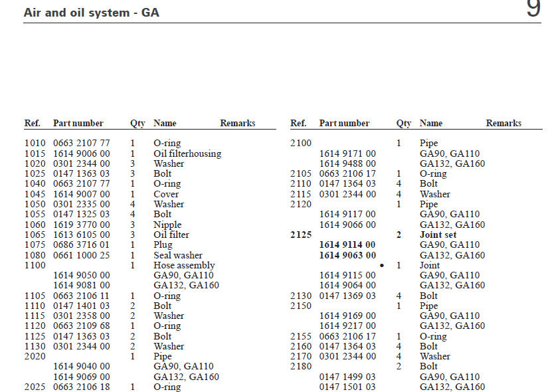Screen dimensions: 556x392
Task: Click ref number 1100
Action: (x=35, y=265)
